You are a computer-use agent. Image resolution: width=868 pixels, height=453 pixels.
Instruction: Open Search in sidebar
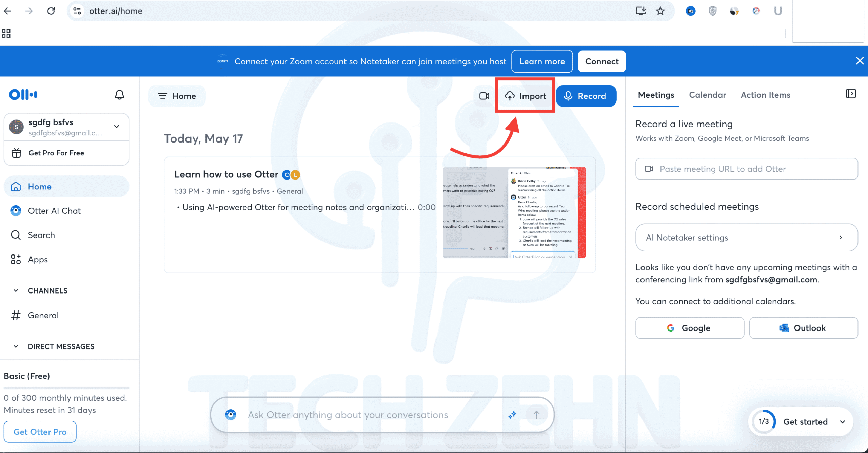[x=66, y=235]
